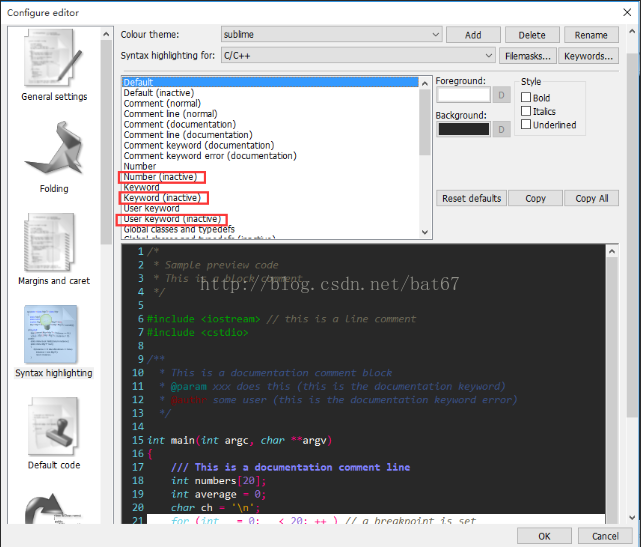Image resolution: width=641 pixels, height=547 pixels.
Task: Select Default in the style list
Action: tap(270, 82)
